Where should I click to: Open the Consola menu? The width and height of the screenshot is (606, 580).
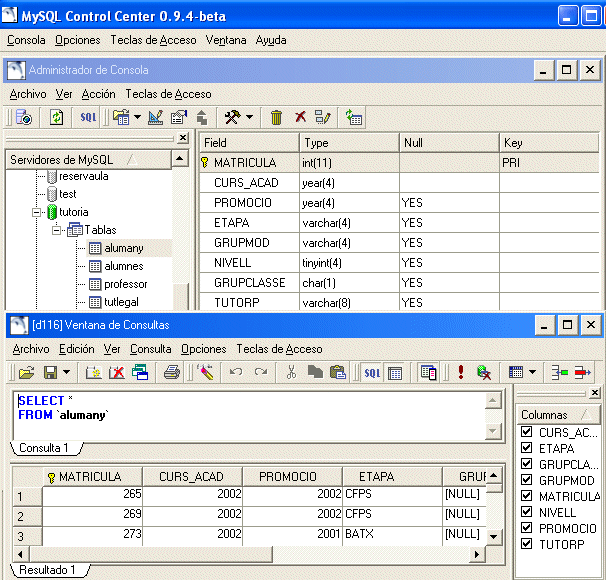click(x=26, y=40)
